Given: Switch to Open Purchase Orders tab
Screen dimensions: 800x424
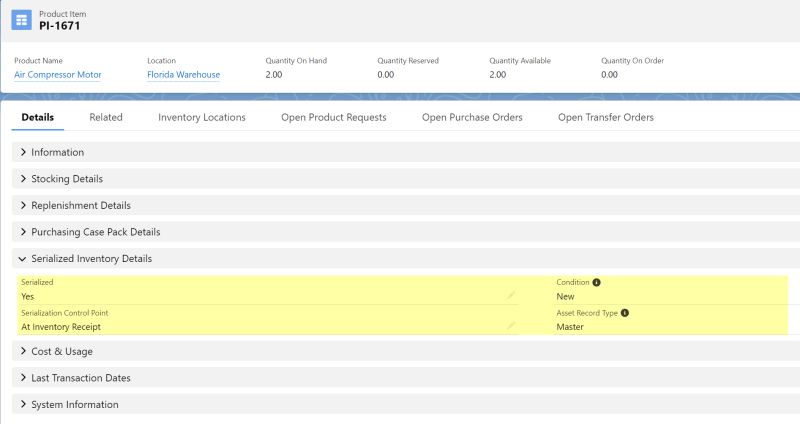Looking at the screenshot, I should point(472,117).
